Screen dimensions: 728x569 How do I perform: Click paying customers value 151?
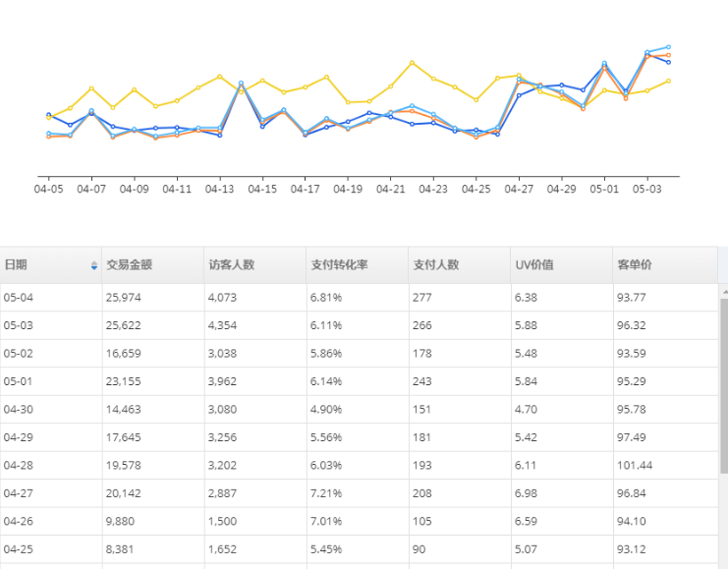tap(421, 409)
